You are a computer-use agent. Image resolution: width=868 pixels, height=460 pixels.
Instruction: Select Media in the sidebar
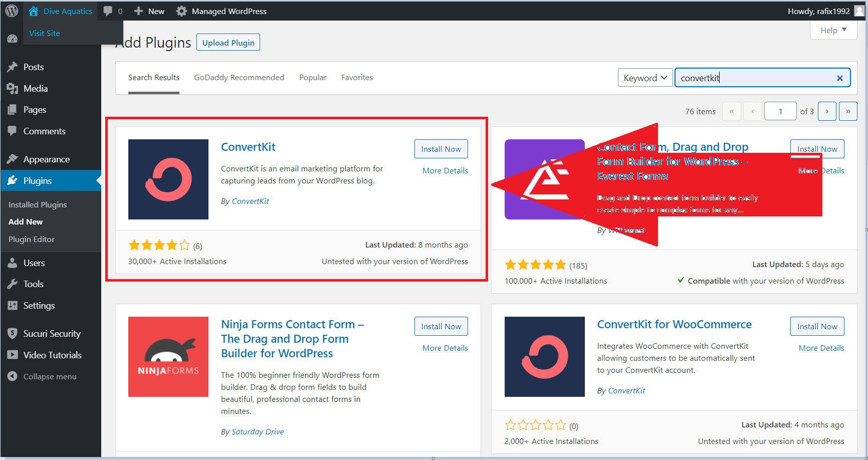point(35,88)
